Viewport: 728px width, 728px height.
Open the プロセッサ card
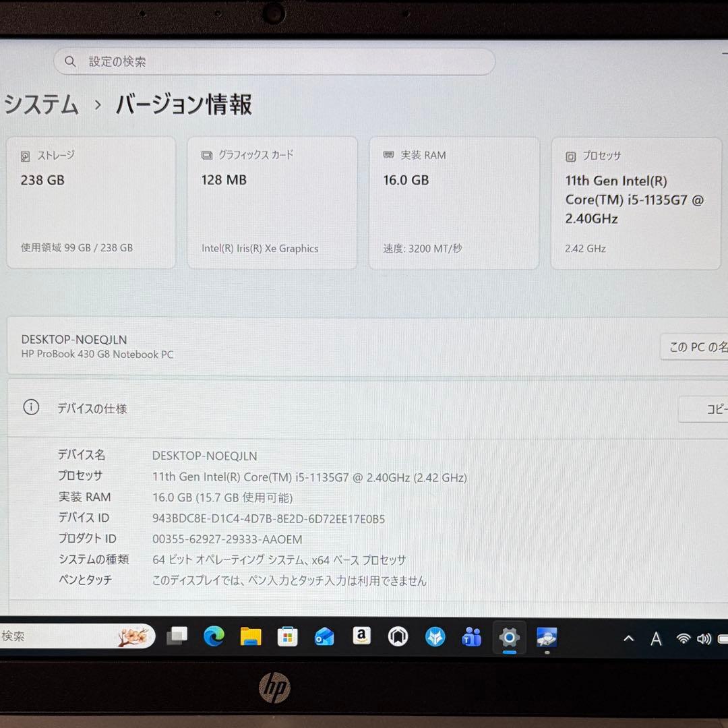click(x=636, y=204)
